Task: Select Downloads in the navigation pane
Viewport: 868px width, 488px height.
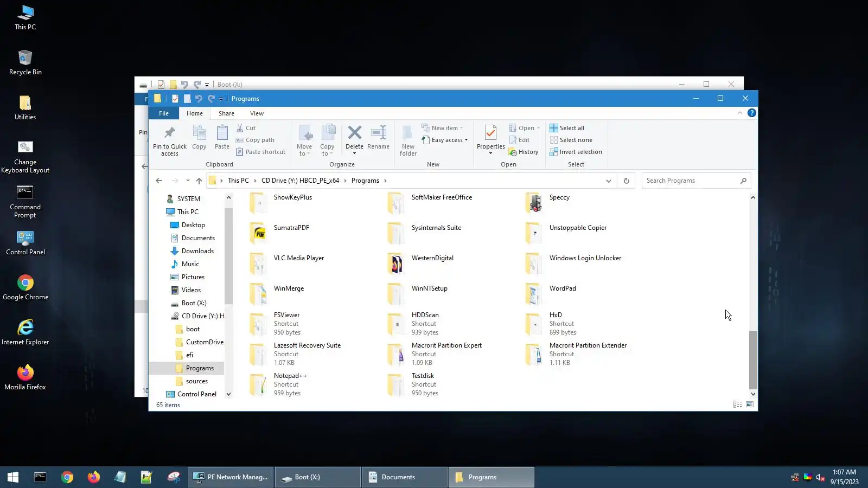Action: (197, 251)
